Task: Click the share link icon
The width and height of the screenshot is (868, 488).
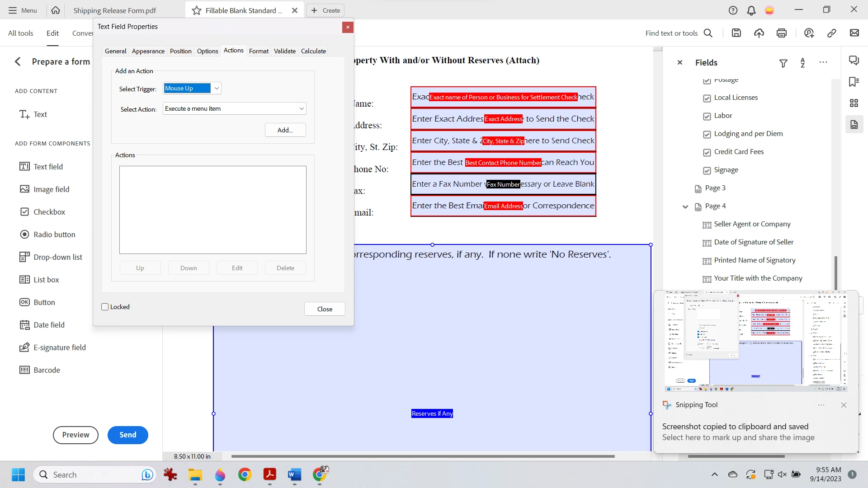Action: tap(832, 33)
